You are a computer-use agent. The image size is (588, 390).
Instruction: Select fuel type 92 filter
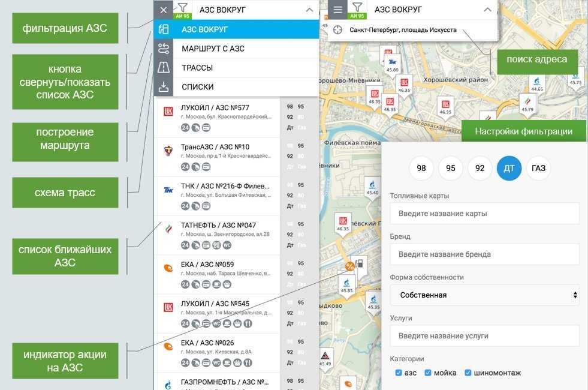click(480, 168)
